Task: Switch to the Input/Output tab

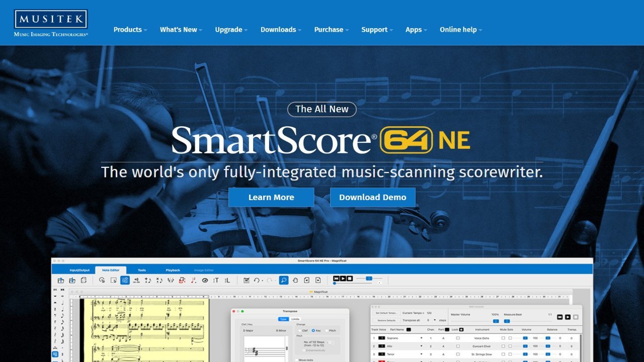Action: click(79, 270)
